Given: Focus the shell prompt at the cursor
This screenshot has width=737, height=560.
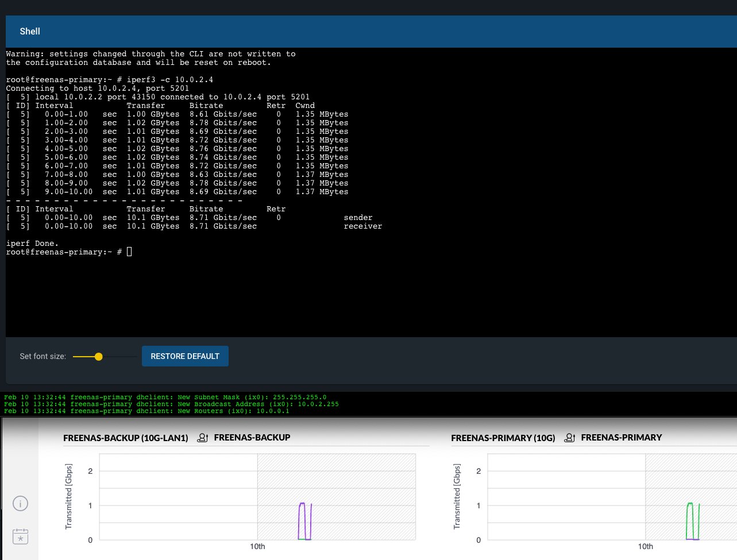Looking at the screenshot, I should point(129,252).
